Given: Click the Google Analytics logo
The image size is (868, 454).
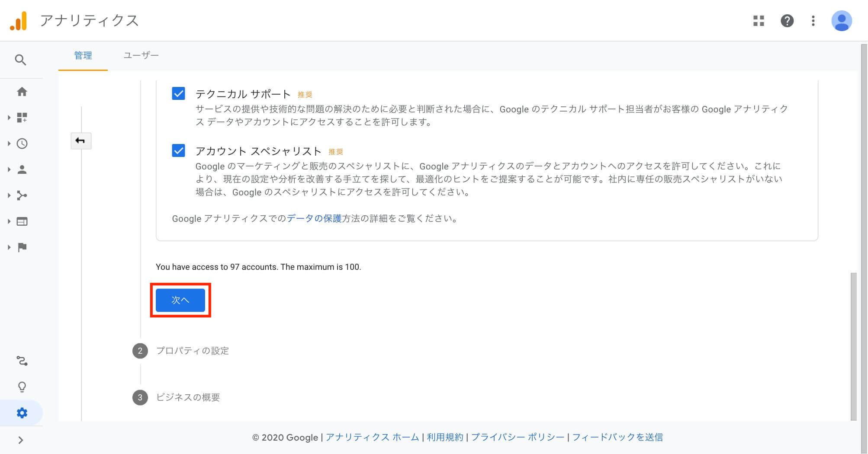Looking at the screenshot, I should pyautogui.click(x=19, y=21).
